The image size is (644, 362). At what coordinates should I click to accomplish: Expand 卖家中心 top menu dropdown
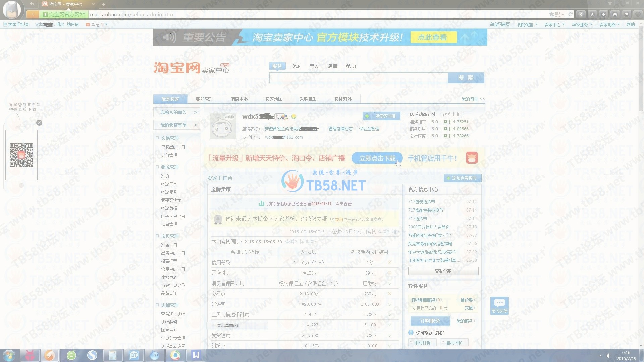point(554,24)
